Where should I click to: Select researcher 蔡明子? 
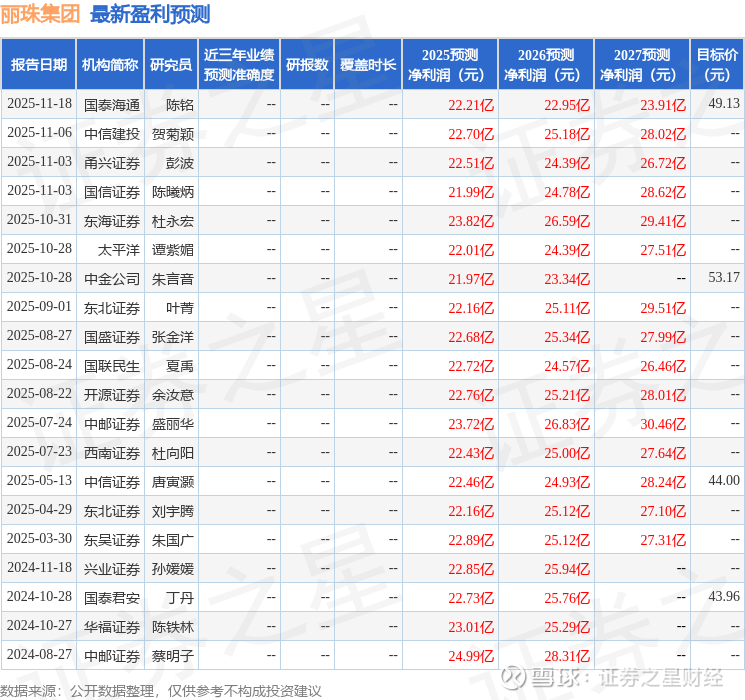(172, 656)
